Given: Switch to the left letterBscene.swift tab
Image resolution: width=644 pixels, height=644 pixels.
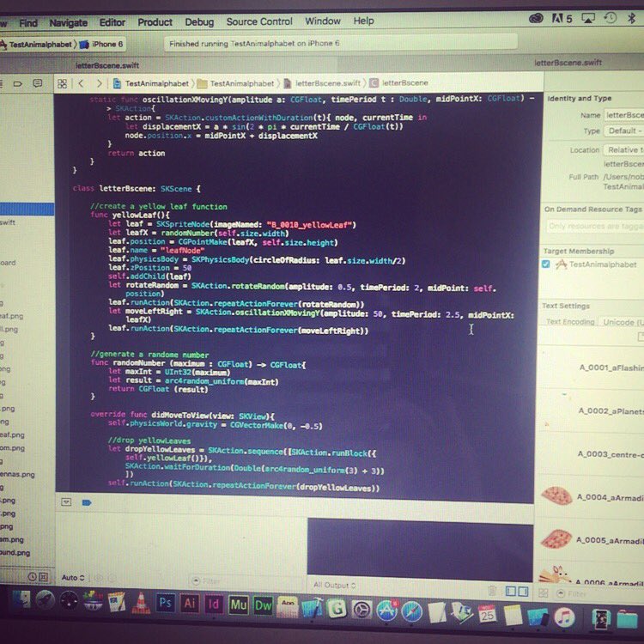Looking at the screenshot, I should pyautogui.click(x=107, y=65).
